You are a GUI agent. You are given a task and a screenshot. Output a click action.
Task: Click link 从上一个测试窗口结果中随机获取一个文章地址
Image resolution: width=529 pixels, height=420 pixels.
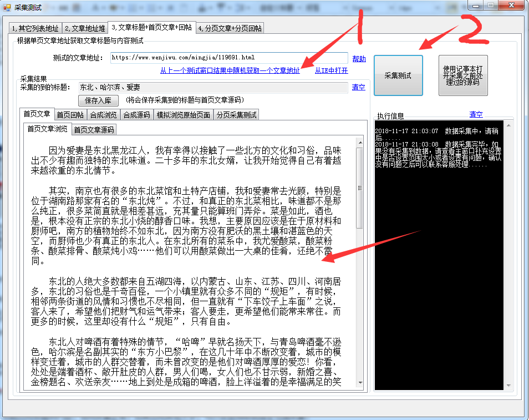pos(230,70)
